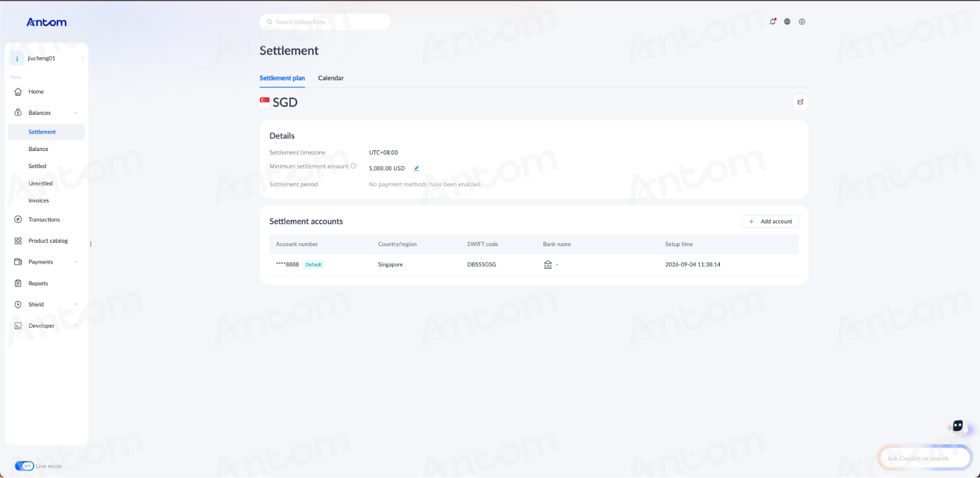Open the settings gear icon in header
Image resolution: width=980 pixels, height=478 pixels.
802,22
